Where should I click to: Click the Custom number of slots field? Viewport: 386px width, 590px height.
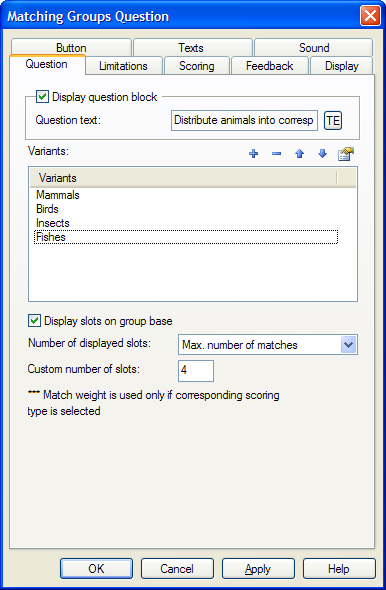(196, 370)
